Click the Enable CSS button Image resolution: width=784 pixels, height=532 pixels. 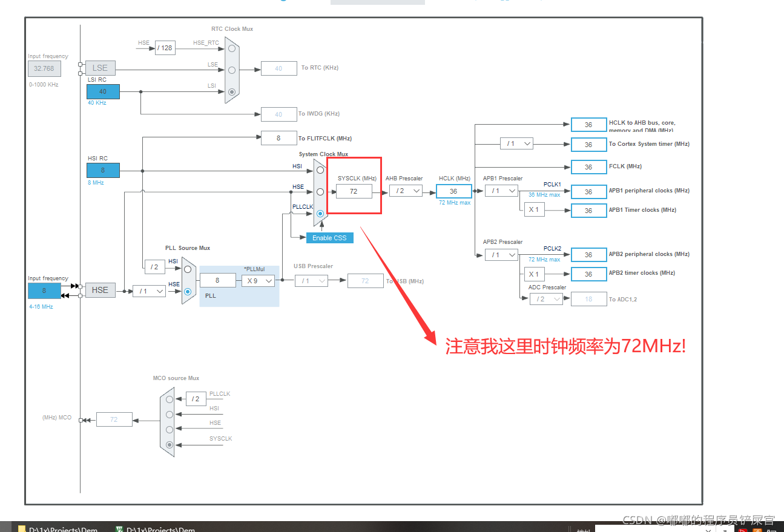tap(329, 238)
